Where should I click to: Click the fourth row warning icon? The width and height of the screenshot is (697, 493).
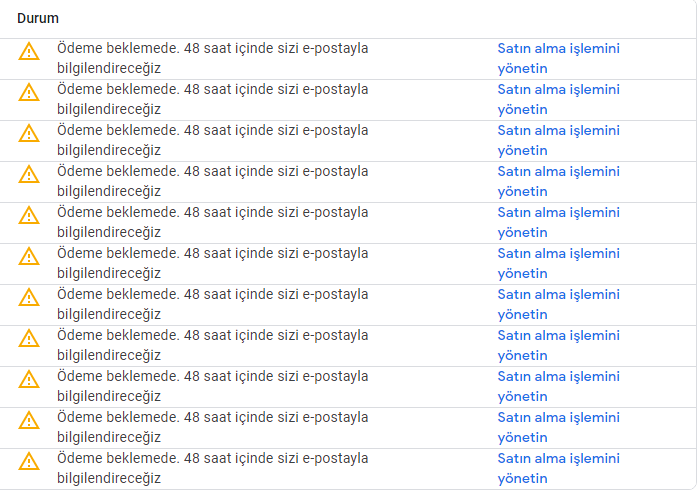(x=29, y=174)
